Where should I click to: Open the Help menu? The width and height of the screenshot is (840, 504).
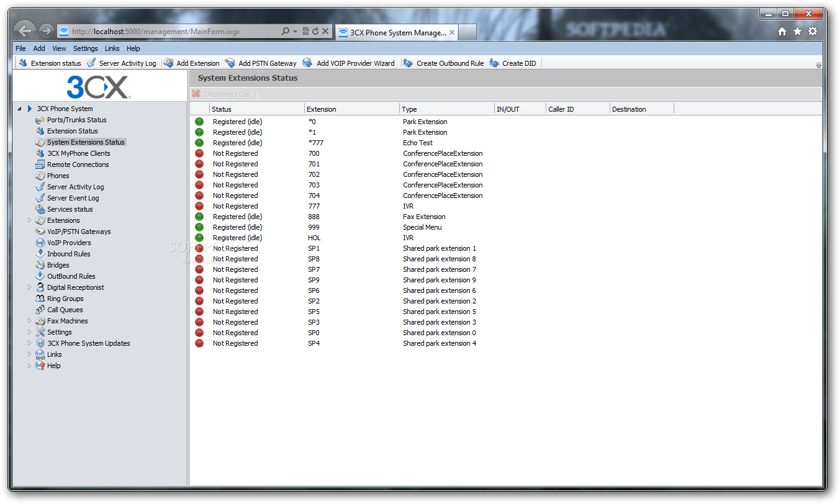coord(133,48)
